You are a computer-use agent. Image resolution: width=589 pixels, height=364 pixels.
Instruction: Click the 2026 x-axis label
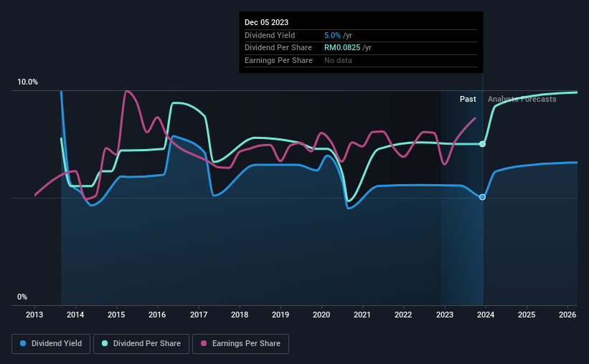567,315
